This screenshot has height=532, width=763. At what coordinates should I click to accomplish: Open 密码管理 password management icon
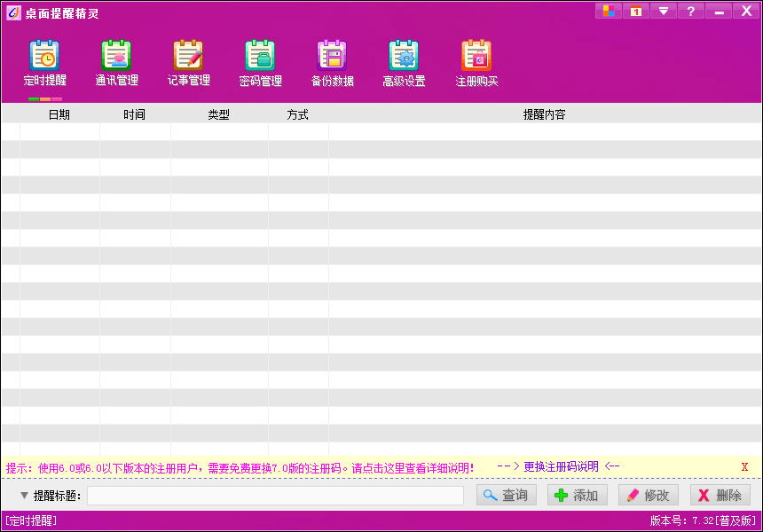coord(260,63)
